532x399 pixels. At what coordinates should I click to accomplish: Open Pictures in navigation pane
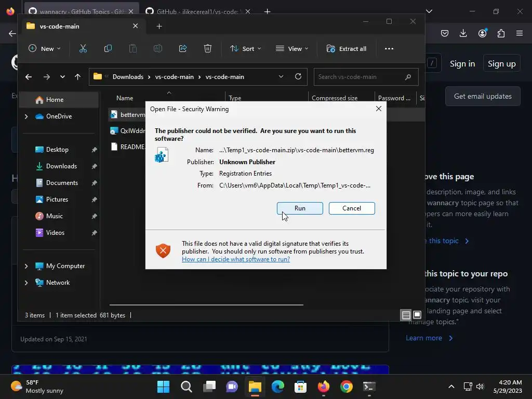[57, 199]
